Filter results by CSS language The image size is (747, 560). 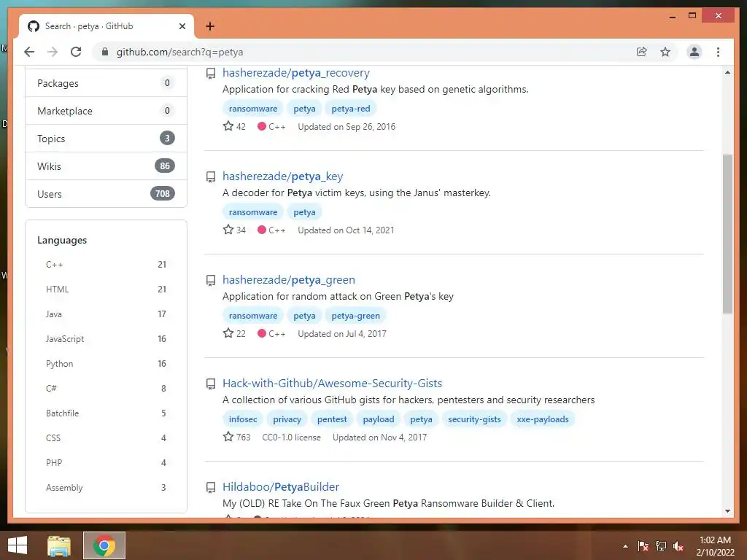(106, 437)
